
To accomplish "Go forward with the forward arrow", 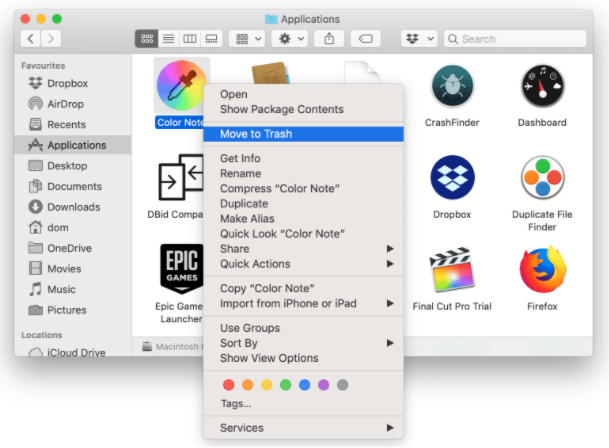I will [51, 38].
